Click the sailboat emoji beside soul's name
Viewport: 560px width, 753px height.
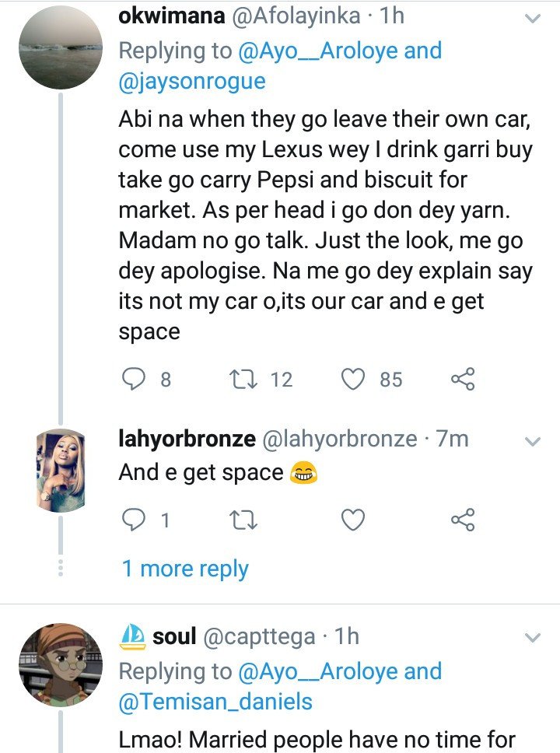tap(132, 637)
